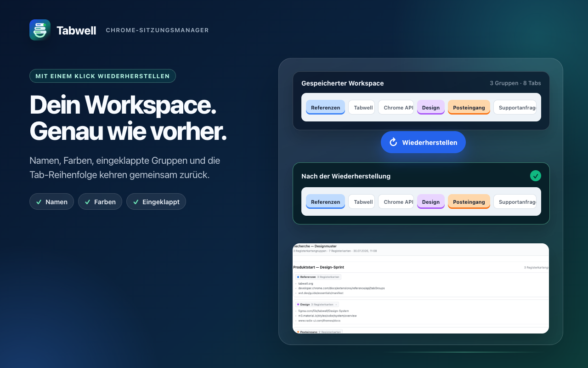
Task: Click the Referenzen 3 Registerkarten group label
Action: click(x=318, y=277)
